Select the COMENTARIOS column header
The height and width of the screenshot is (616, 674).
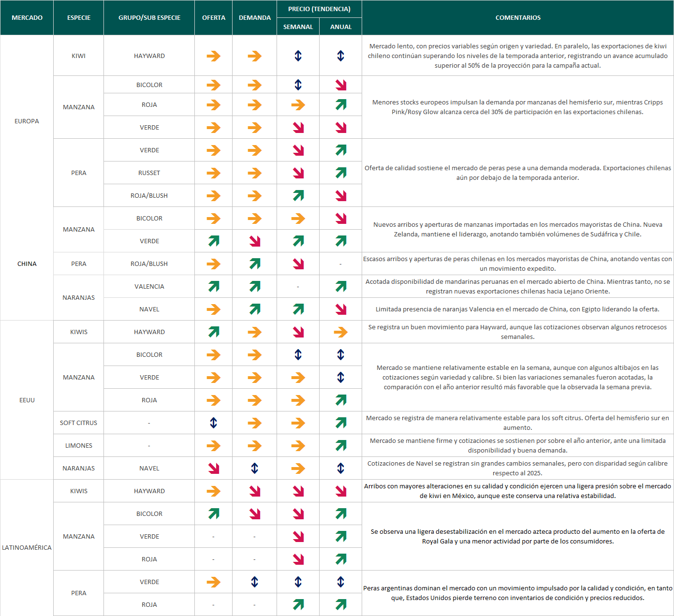[x=518, y=18]
